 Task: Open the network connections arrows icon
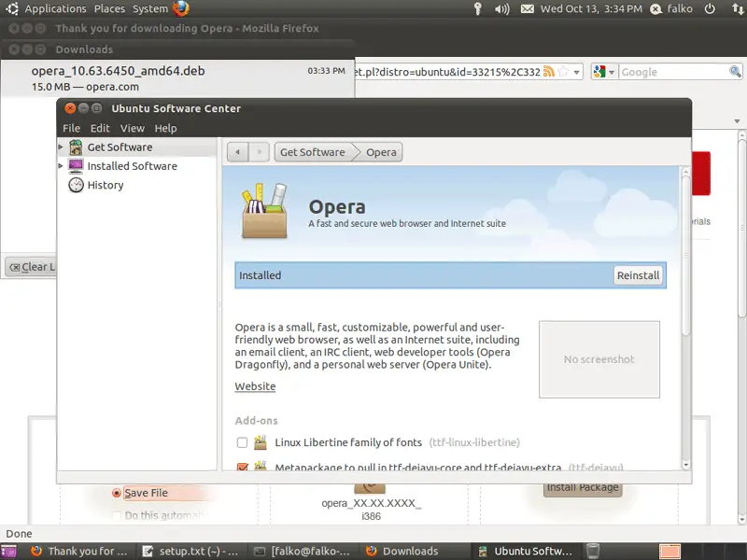click(x=738, y=8)
